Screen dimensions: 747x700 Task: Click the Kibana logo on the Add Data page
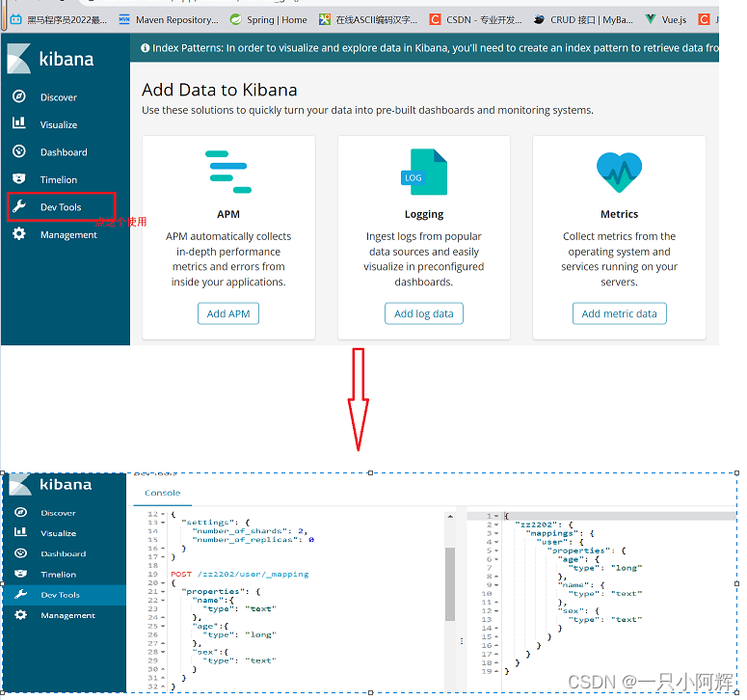tap(50, 59)
